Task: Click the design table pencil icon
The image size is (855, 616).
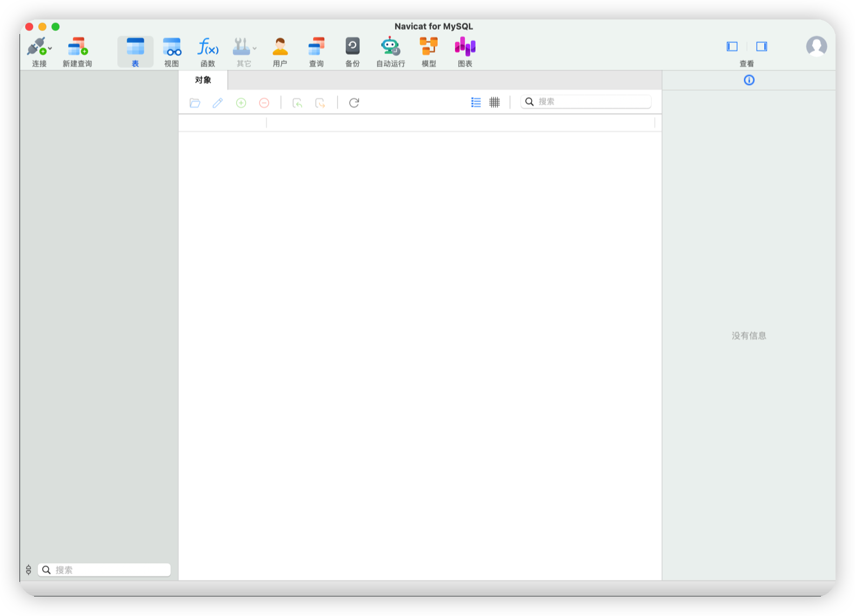Action: (218, 103)
